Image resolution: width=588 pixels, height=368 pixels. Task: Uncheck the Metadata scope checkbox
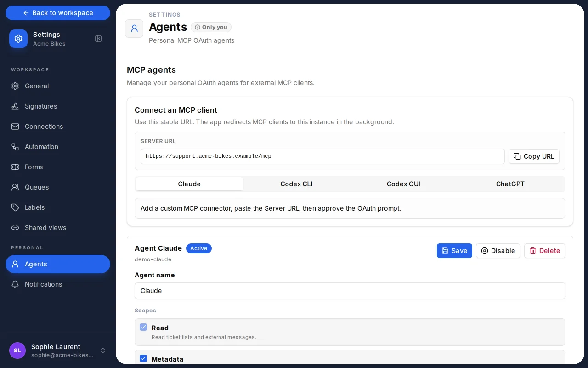tap(143, 358)
